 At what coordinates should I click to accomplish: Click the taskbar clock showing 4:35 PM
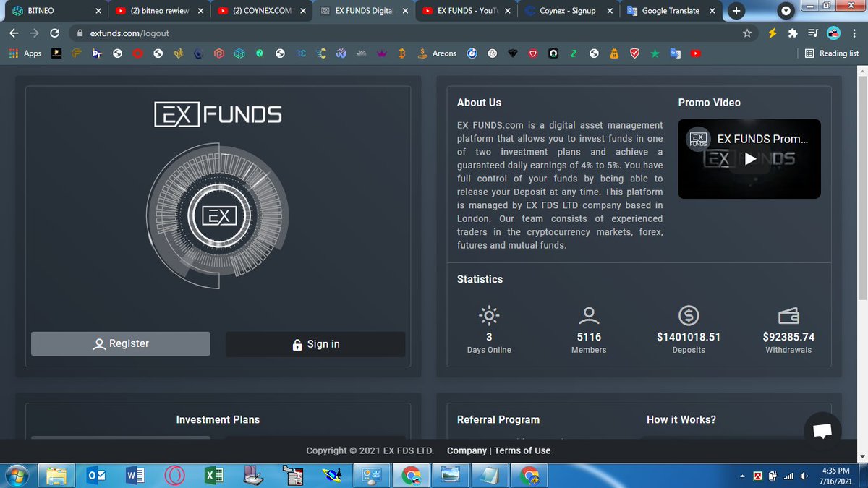(x=835, y=475)
